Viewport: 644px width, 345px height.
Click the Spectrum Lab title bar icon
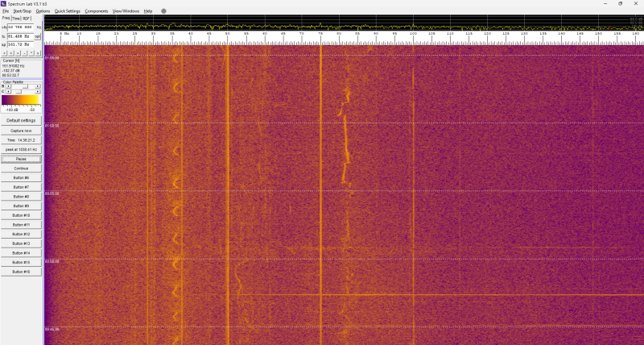[x=3, y=4]
